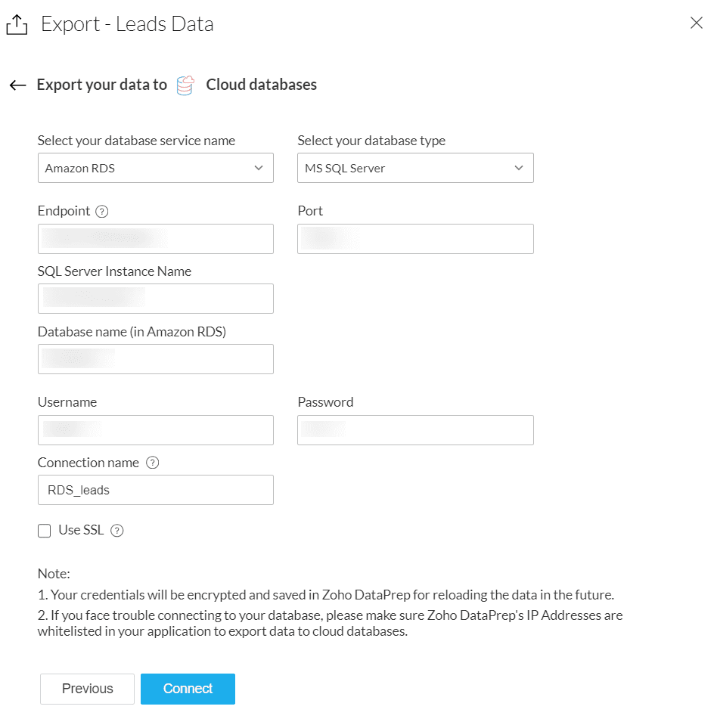Click the Port input field
Screen dimensions: 714x728
(x=415, y=239)
